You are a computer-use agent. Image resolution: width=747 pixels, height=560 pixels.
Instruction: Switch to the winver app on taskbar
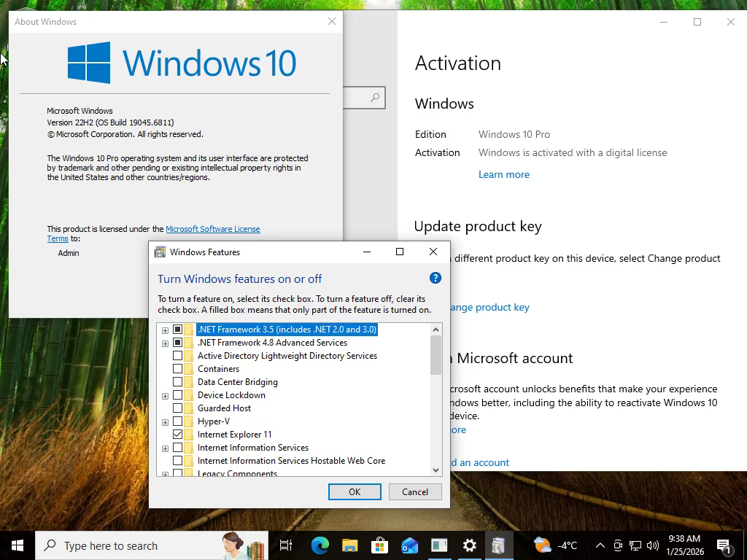point(439,545)
